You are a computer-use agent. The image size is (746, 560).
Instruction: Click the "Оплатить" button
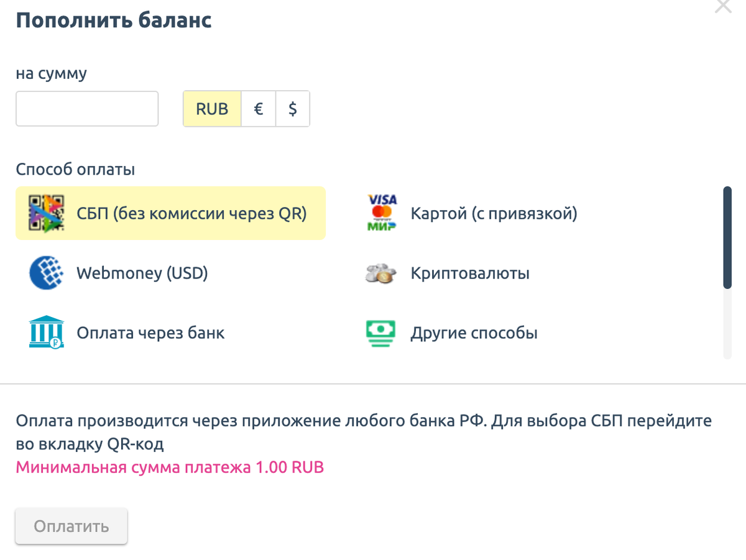(x=70, y=526)
